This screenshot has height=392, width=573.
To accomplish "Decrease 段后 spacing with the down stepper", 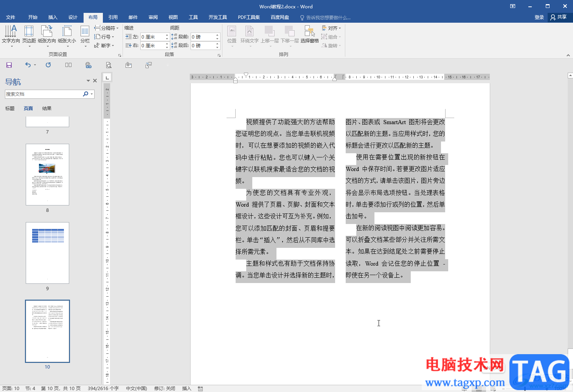I will coord(217,47).
